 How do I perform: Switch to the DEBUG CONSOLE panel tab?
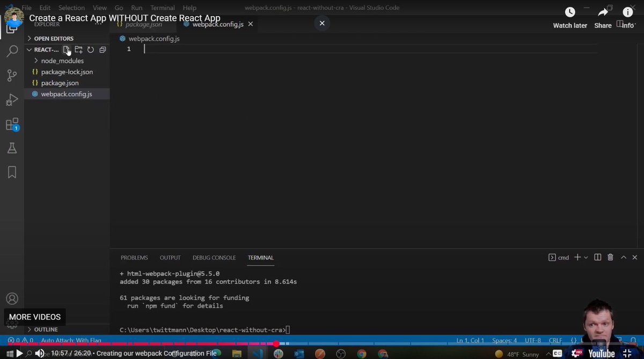coord(214,258)
